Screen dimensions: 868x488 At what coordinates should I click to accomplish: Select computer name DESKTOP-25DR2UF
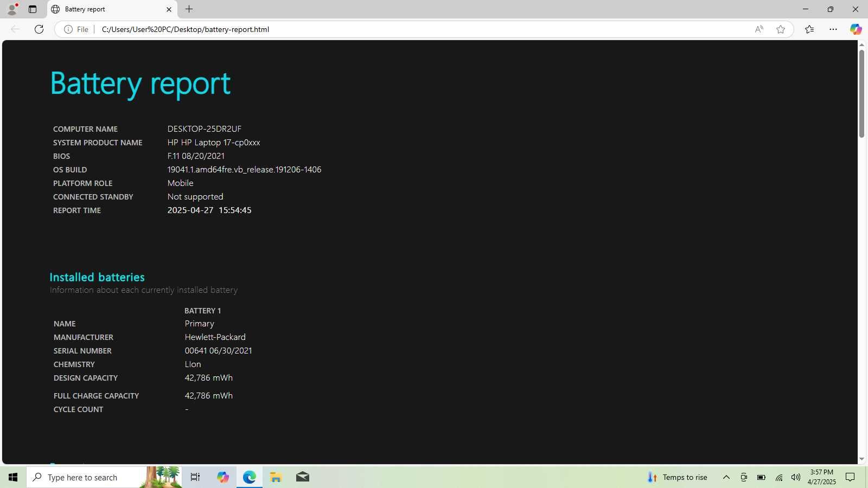205,129
